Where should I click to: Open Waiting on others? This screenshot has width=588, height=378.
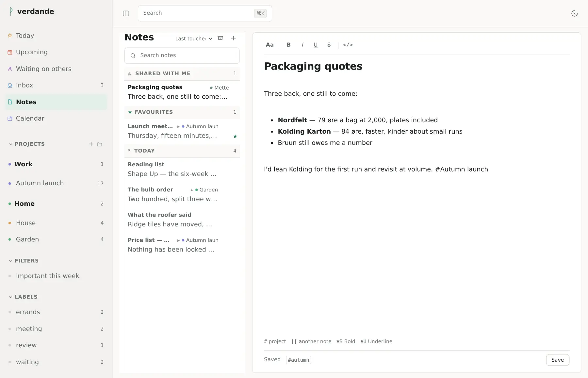[x=56, y=69]
